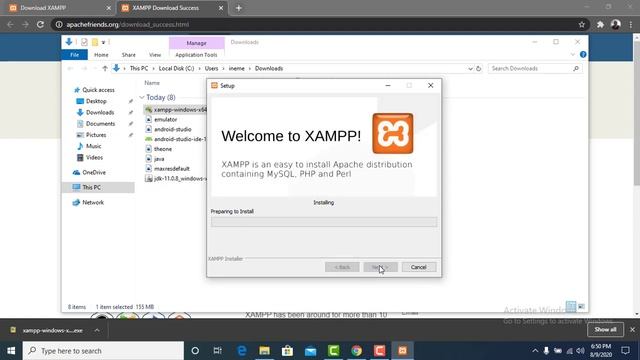Reload the page in Chrome
640x360 pixels.
40,24
